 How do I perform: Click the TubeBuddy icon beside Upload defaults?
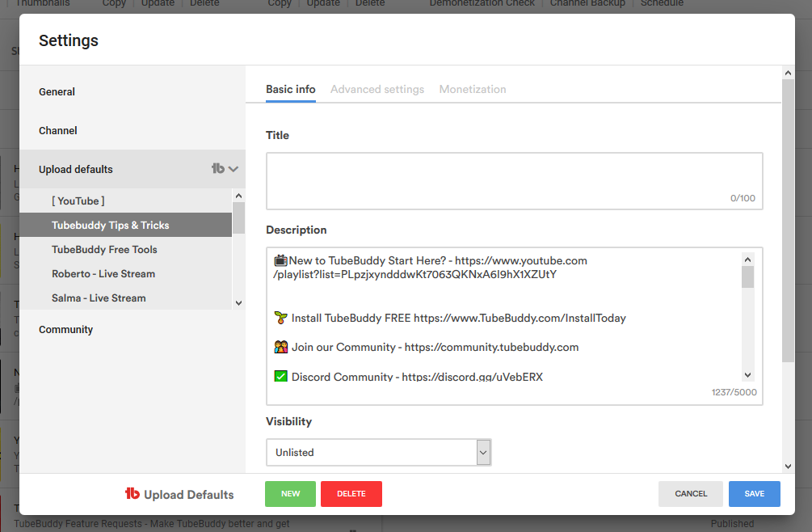click(x=217, y=169)
